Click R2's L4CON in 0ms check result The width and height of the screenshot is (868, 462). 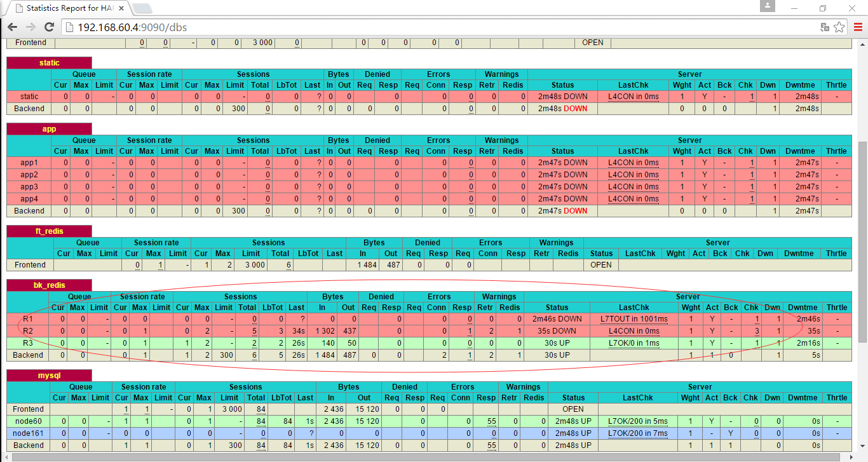(x=634, y=331)
